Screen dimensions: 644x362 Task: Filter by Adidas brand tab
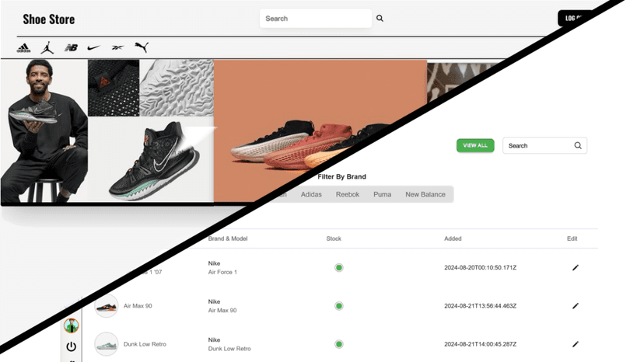click(311, 194)
